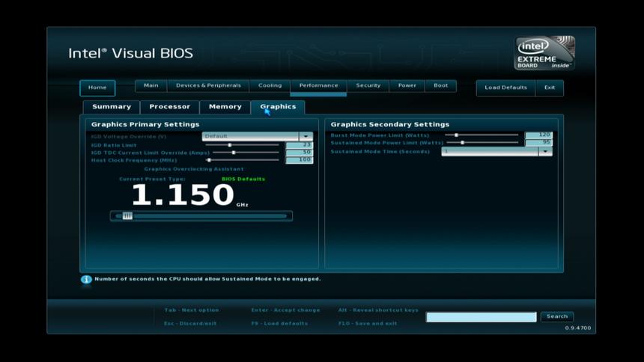Viewport: 644px width, 362px height.
Task: Click the graphics overclocking frequency slider handle
Action: [127, 216]
